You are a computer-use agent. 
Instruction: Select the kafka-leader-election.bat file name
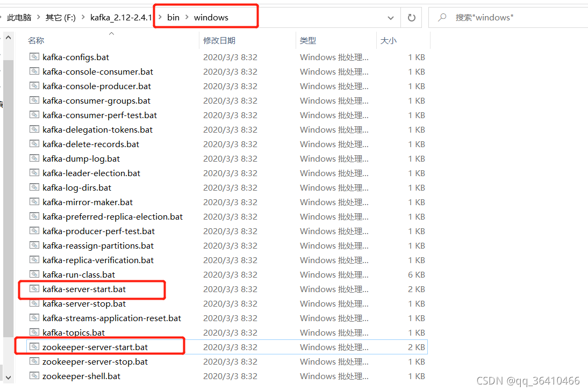click(x=91, y=173)
